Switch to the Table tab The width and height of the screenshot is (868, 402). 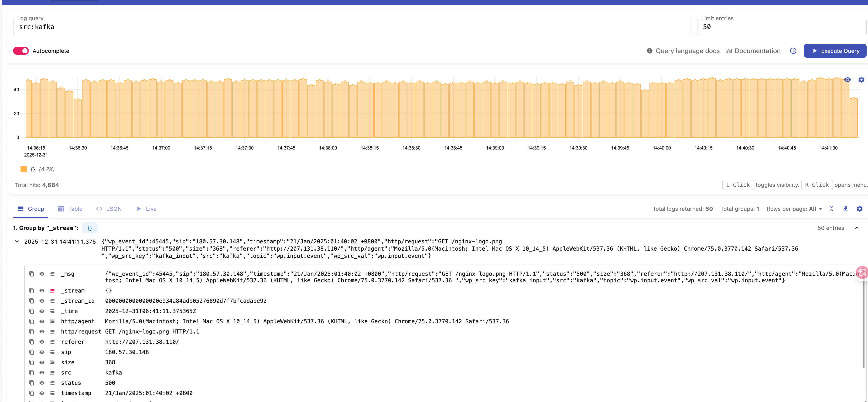[x=70, y=209]
